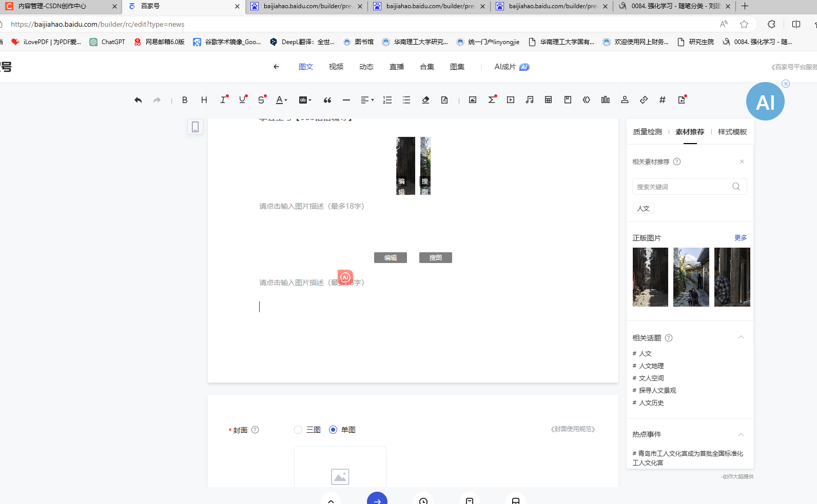
Task: Insert a blockquote
Action: [x=327, y=100]
